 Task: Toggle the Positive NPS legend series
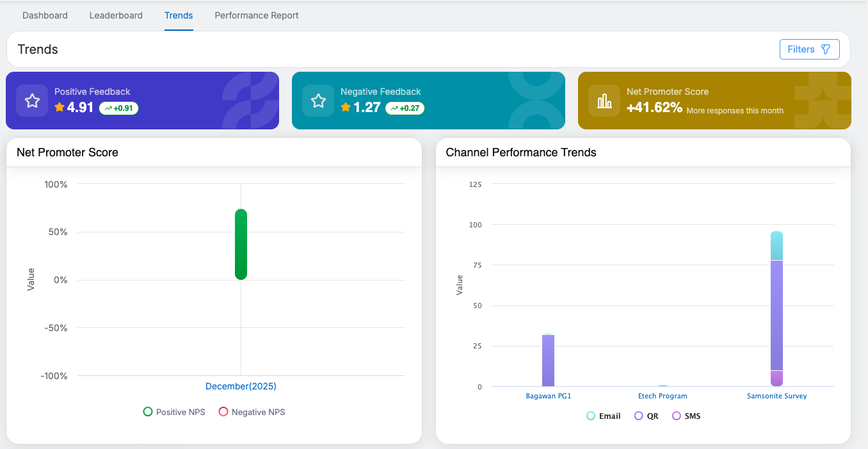(x=174, y=412)
